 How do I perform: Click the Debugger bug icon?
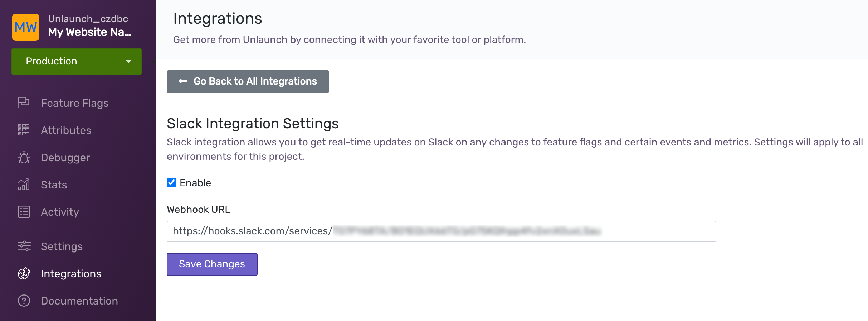(24, 157)
